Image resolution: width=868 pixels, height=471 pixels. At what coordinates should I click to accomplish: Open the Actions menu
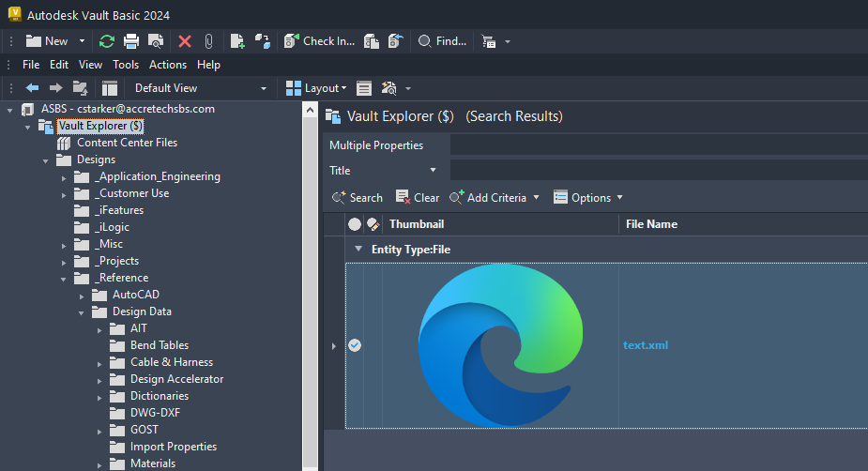[x=168, y=65]
